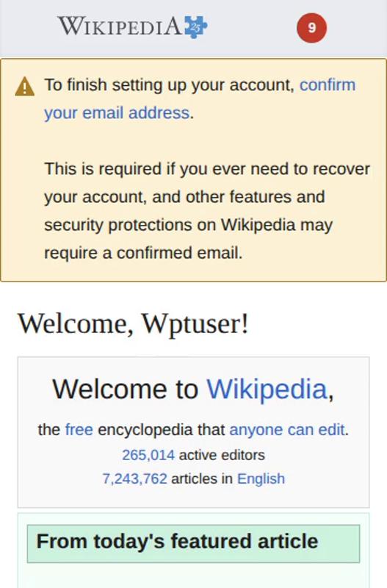Click the blue 25th anniversary puzzle piece

coord(195,26)
